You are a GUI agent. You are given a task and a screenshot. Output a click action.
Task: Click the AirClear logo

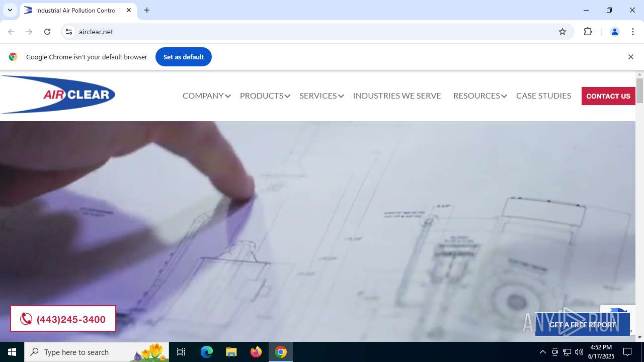click(x=58, y=95)
